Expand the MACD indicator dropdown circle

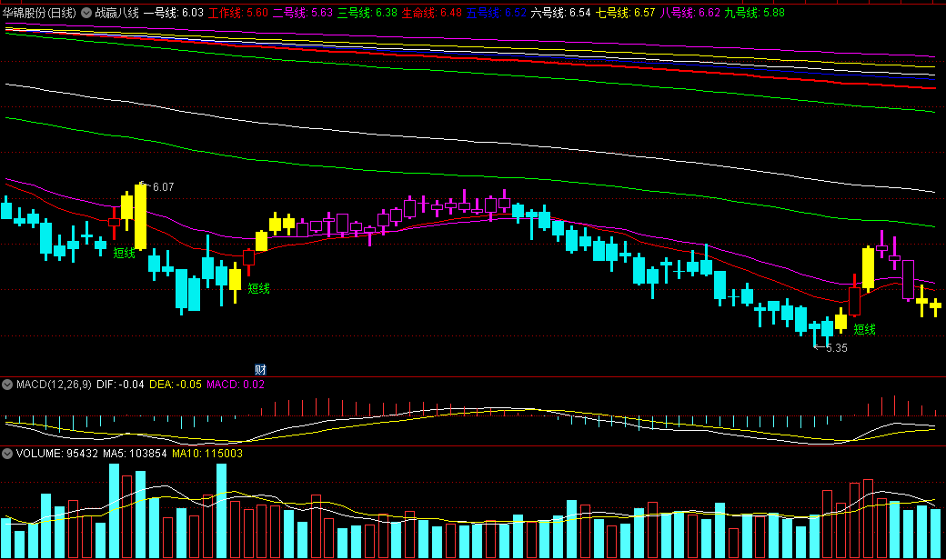[x=7, y=385]
